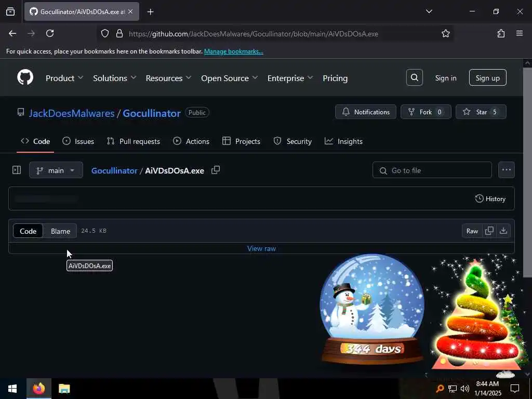Image resolution: width=532 pixels, height=399 pixels.
Task: Copy file path icon next to AiVDsDOsA.exe
Action: (x=216, y=170)
